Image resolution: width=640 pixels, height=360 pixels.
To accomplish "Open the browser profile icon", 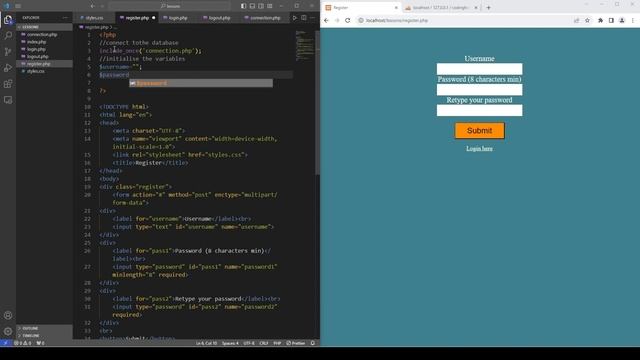I will (x=622, y=20).
